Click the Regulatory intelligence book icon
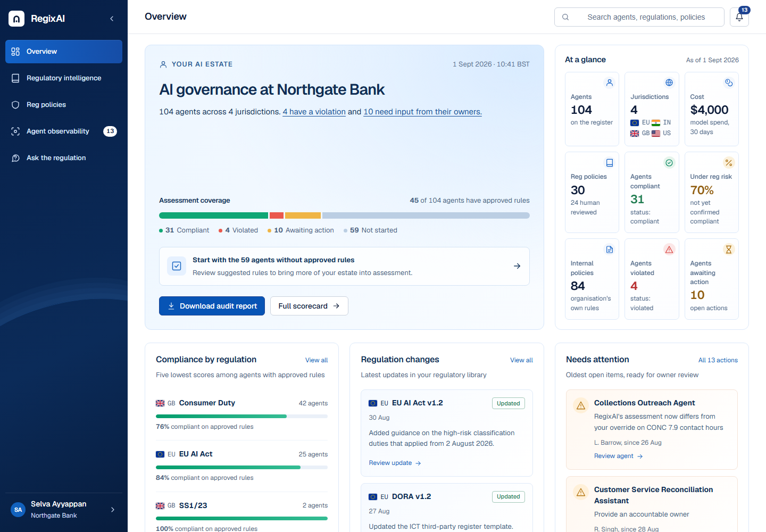Viewport: 766px width, 532px height. [15, 78]
